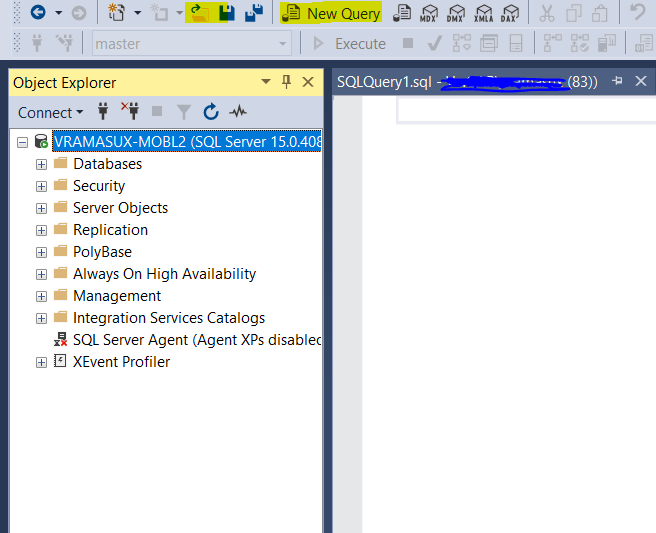This screenshot has height=533, width=656.
Task: Click the Cut scissors icon
Action: (x=546, y=13)
